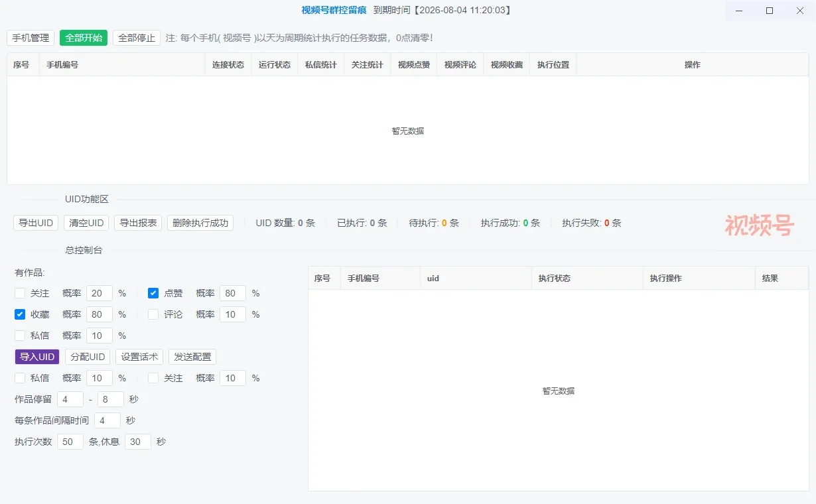
Task: Click the 视频点赞 column header
Action: coord(414,65)
